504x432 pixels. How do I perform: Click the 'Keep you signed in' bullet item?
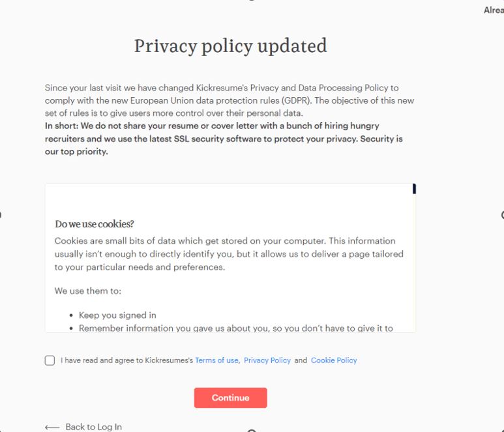(x=117, y=315)
